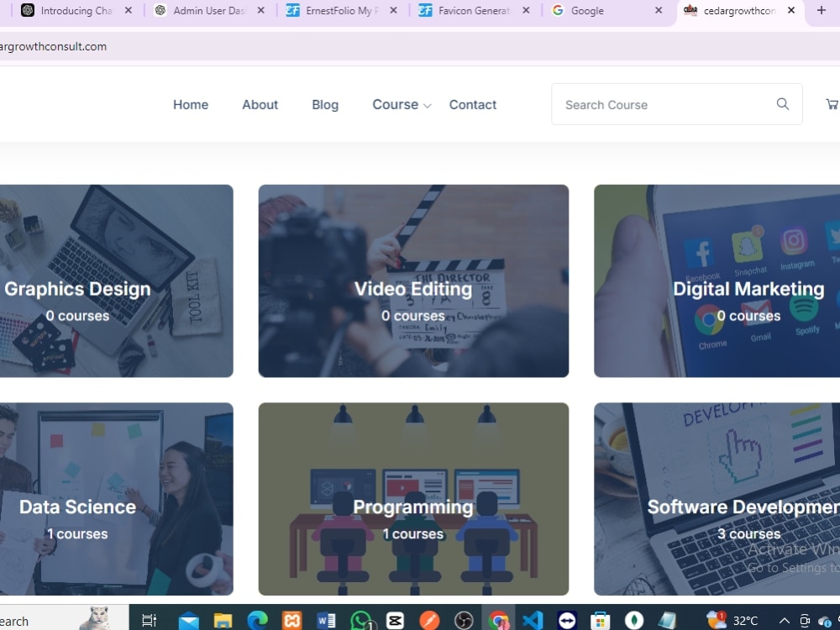Launch Microsoft Edge from the taskbar
Image resolution: width=840 pixels, height=630 pixels.
[258, 621]
